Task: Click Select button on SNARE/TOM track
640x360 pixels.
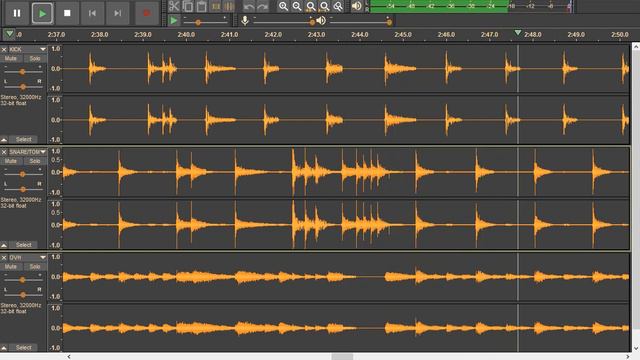Action: click(23, 245)
